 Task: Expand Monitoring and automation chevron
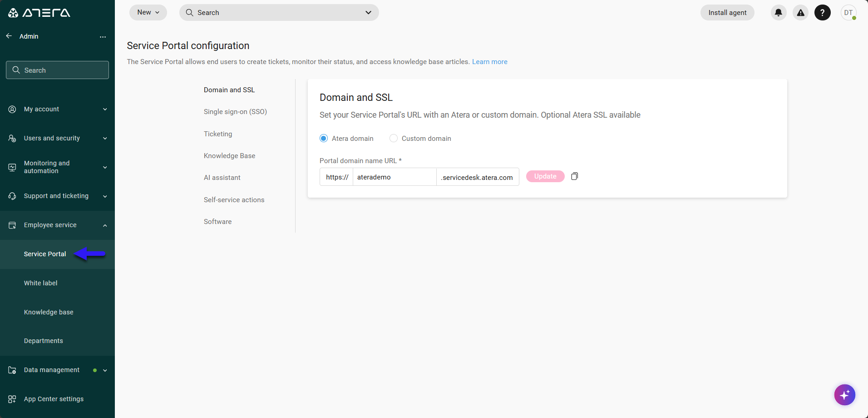point(105,167)
